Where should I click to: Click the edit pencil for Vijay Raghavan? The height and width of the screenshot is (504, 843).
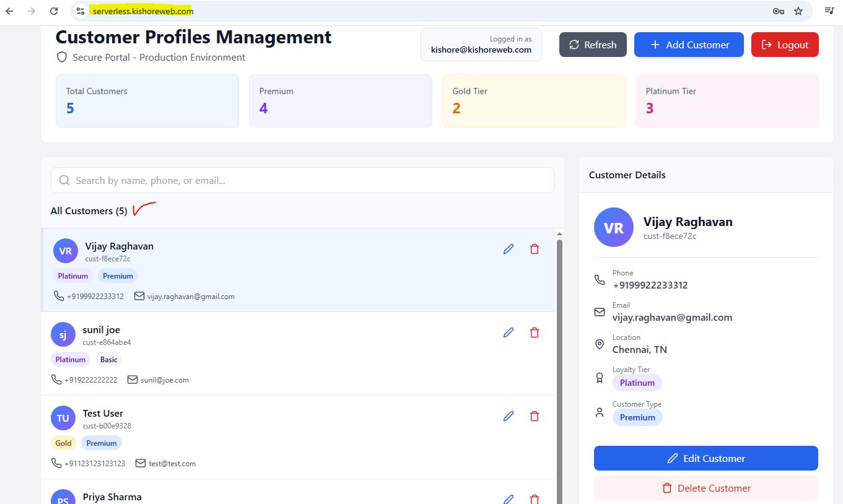click(509, 249)
